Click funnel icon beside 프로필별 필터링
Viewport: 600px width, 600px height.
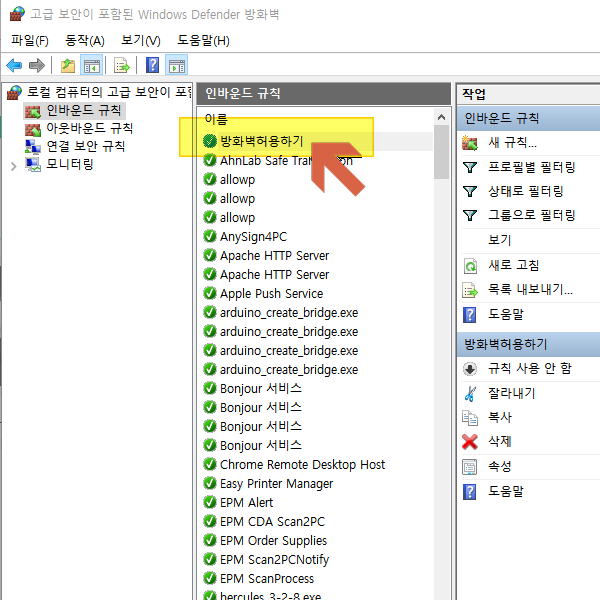tap(470, 167)
